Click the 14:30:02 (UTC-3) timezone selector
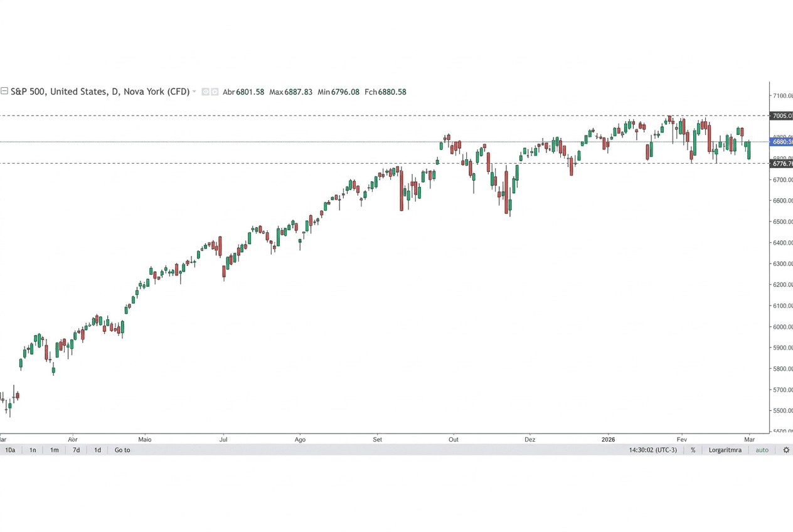 [652, 450]
